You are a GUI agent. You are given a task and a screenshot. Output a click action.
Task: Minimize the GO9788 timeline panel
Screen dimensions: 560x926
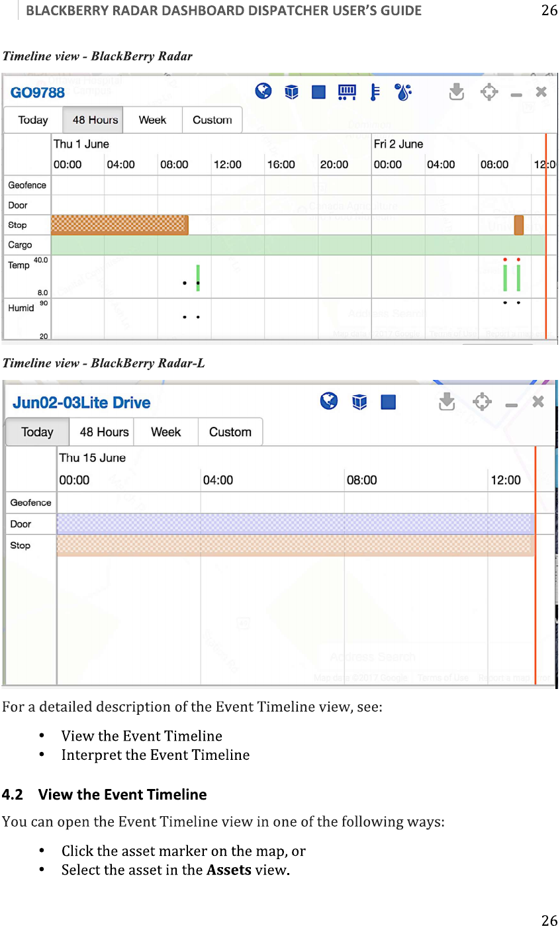point(516,95)
